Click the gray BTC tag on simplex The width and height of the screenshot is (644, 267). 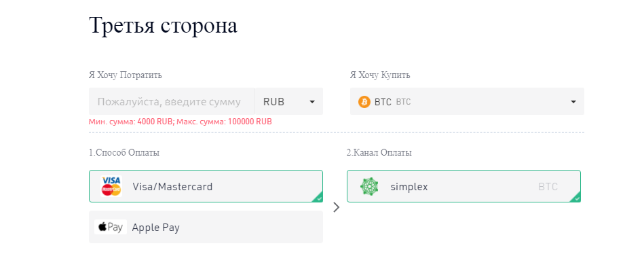548,187
